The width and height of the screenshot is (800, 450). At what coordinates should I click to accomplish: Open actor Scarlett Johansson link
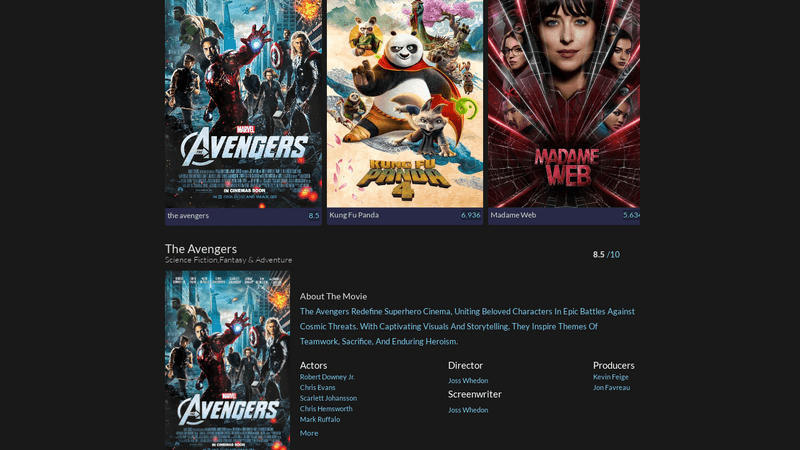[x=328, y=398]
